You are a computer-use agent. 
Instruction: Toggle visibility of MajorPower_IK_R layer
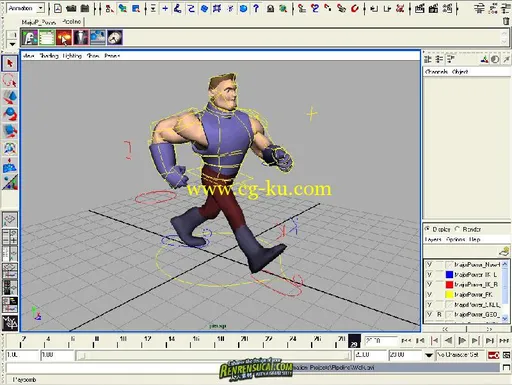[429, 285]
